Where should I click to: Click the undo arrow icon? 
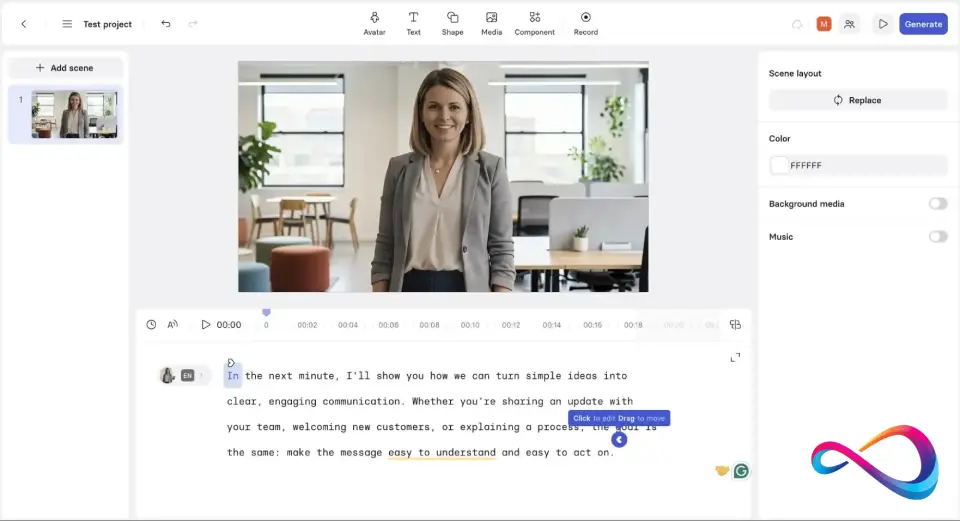point(166,24)
